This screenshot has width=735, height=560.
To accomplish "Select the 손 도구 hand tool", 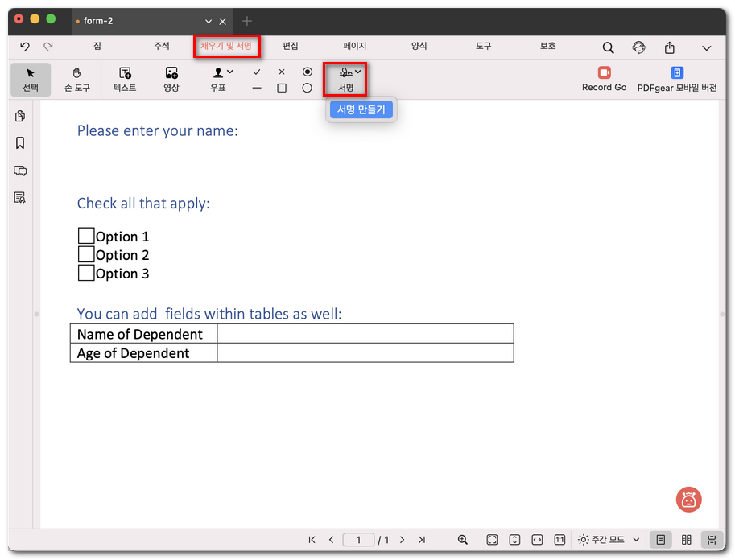I will pos(77,79).
